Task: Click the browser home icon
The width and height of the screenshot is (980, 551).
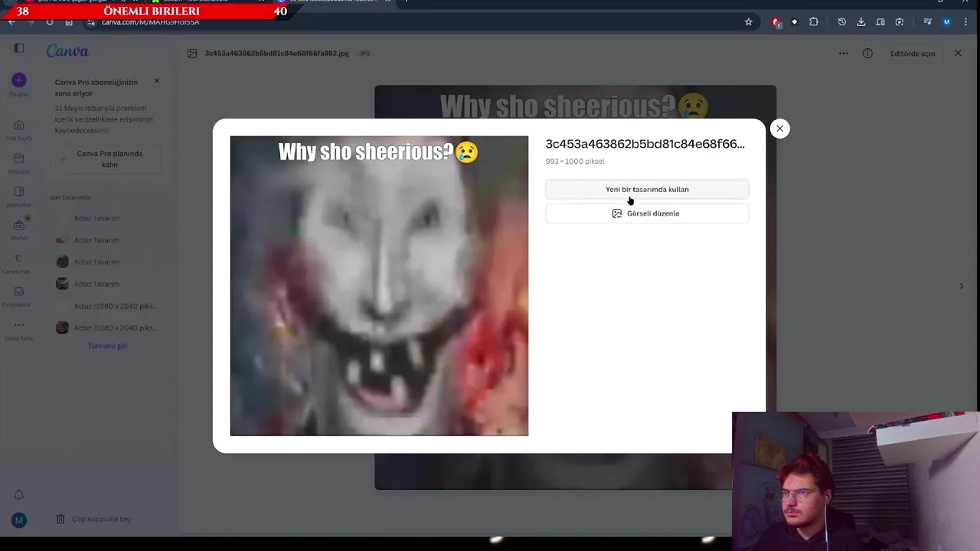Action: 69,22
